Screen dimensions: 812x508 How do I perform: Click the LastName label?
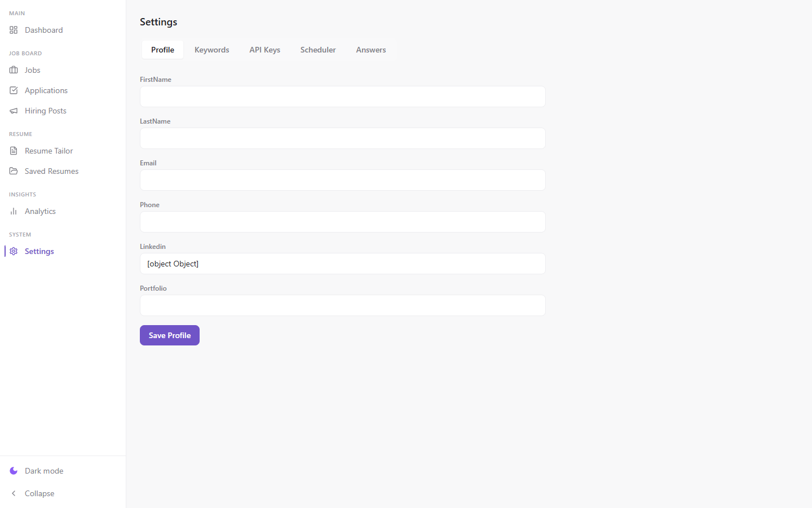155,121
